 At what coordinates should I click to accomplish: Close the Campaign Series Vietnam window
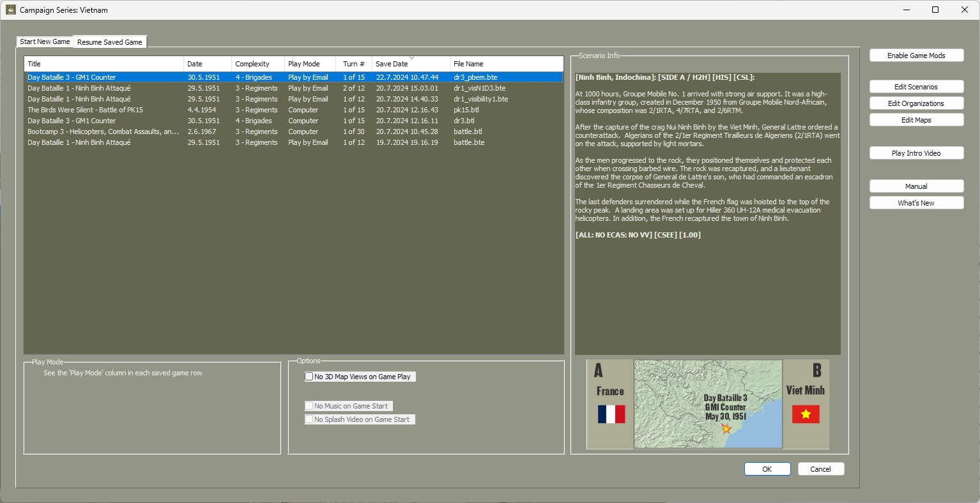pos(965,10)
